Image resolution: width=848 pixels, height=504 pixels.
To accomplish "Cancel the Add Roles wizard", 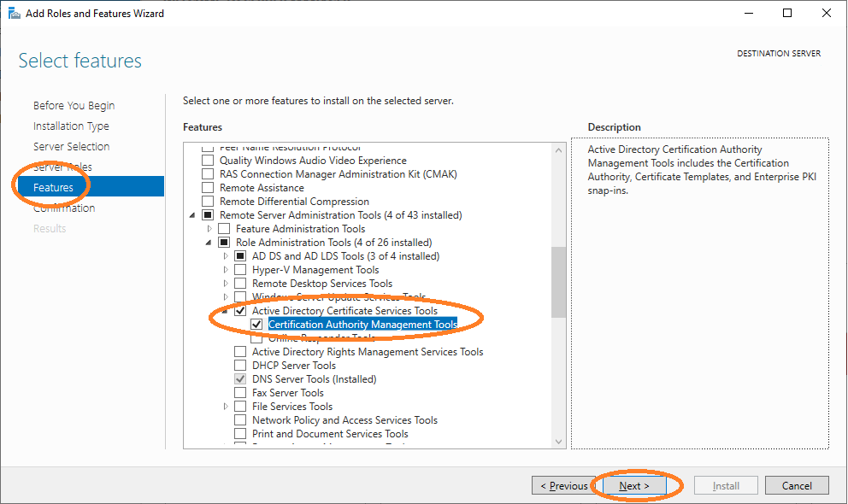I will coord(797,486).
